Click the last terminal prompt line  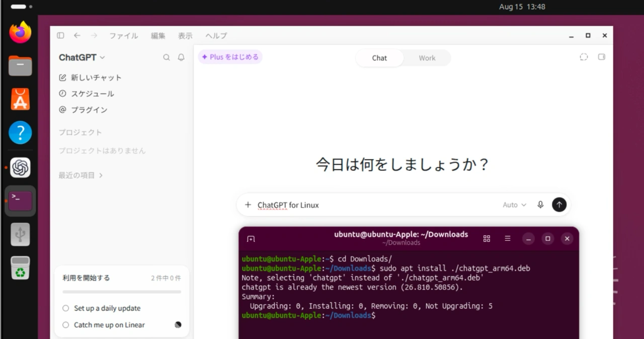(x=308, y=315)
